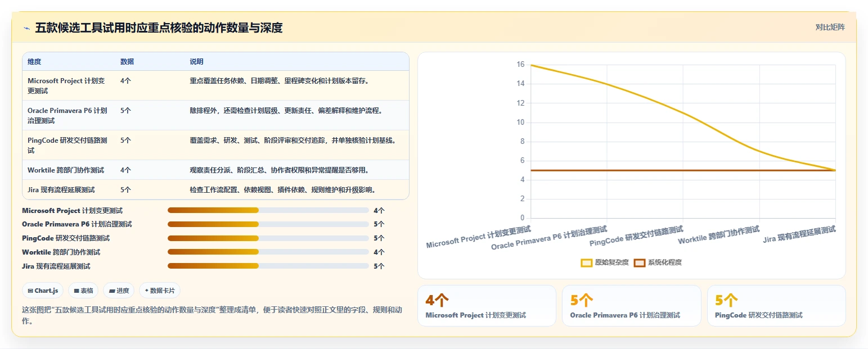Select Worktile 跨部门协作测试 table row

point(215,170)
